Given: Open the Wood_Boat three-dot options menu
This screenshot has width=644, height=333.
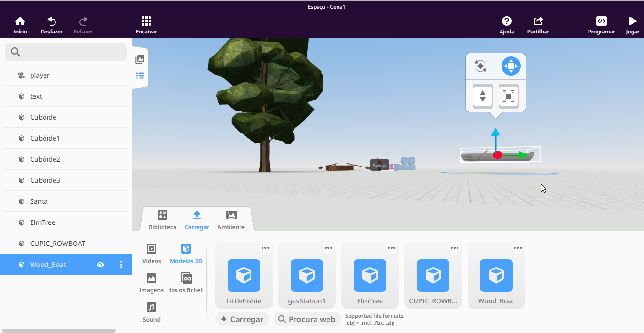Looking at the screenshot, I should point(121,265).
